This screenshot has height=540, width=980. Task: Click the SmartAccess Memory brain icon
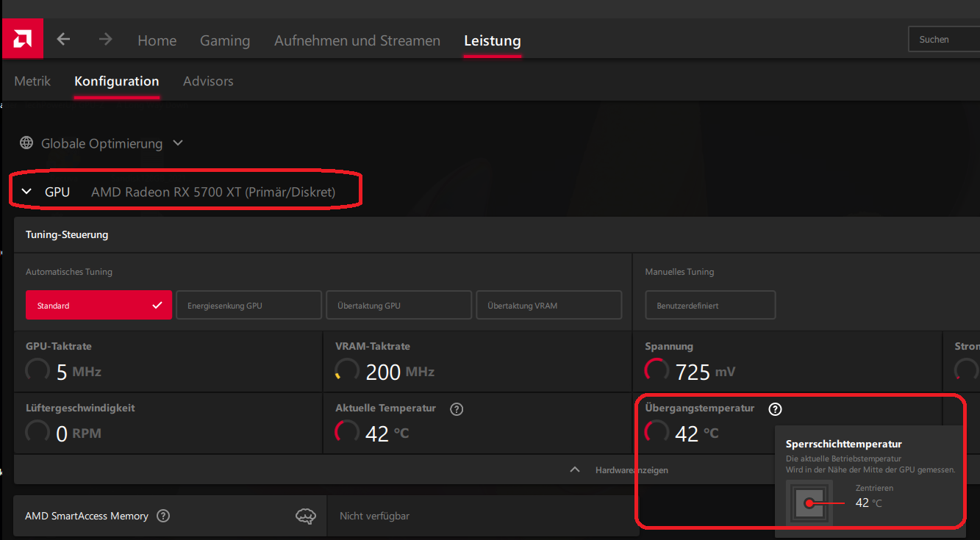306,516
